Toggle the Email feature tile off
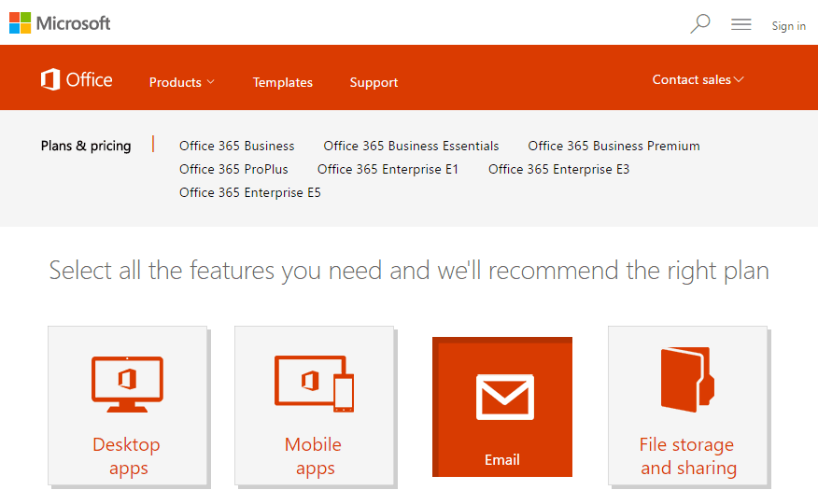Viewport: 818px width, 504px height. (501, 407)
